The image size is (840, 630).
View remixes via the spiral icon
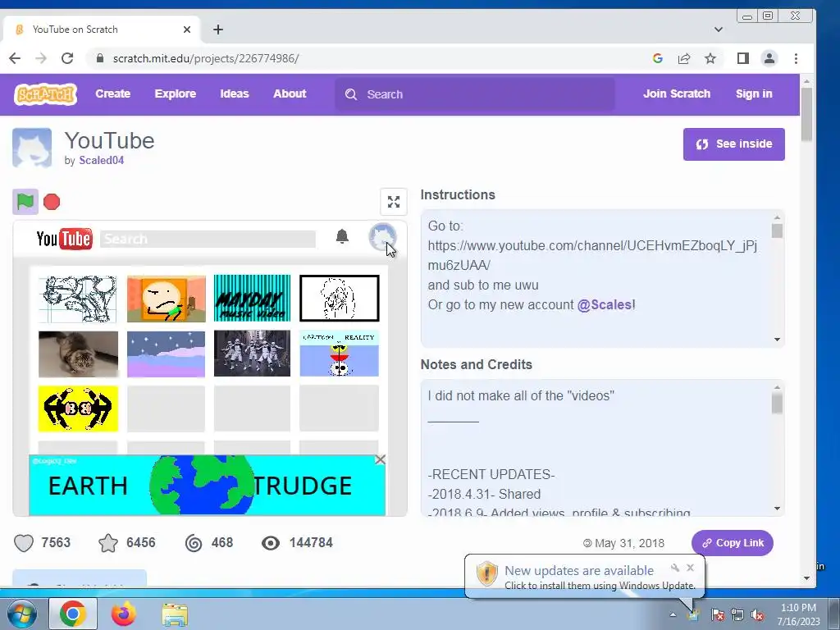[x=194, y=543]
